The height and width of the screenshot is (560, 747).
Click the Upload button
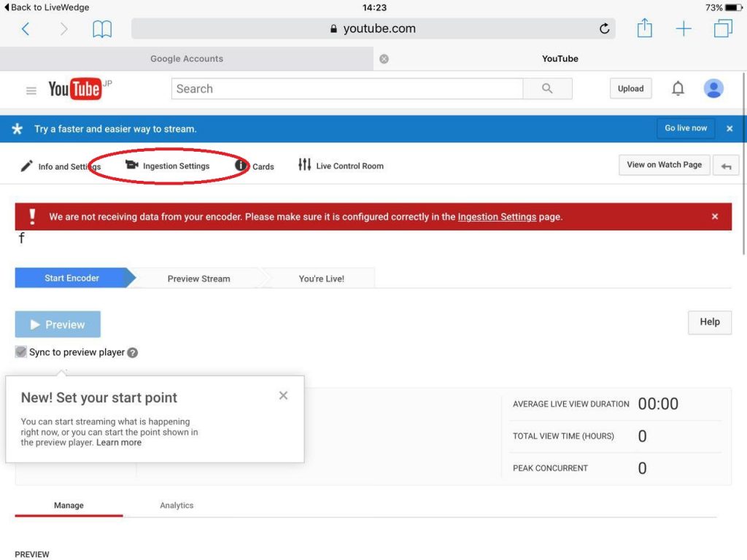[x=630, y=88]
